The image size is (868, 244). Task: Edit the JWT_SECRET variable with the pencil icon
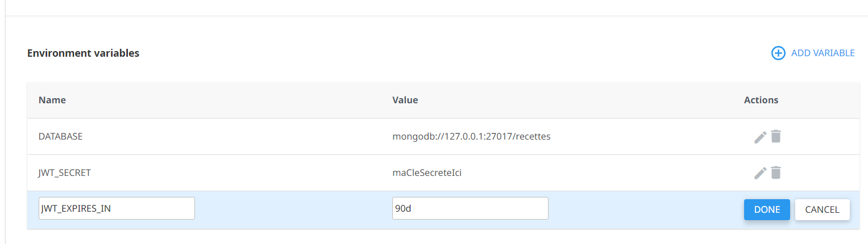tap(760, 173)
